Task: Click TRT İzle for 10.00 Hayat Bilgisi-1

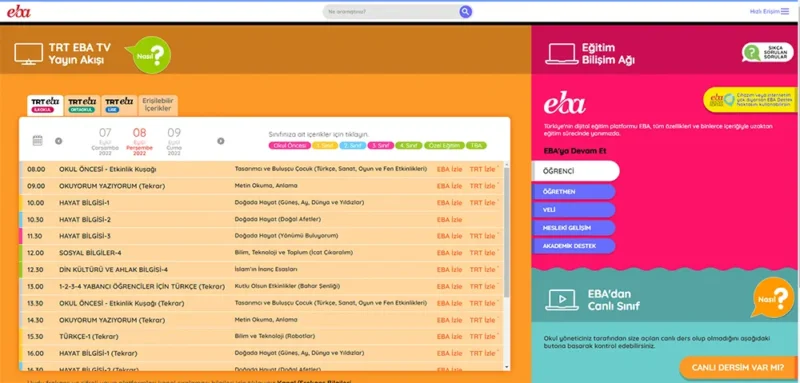Action: coord(483,203)
